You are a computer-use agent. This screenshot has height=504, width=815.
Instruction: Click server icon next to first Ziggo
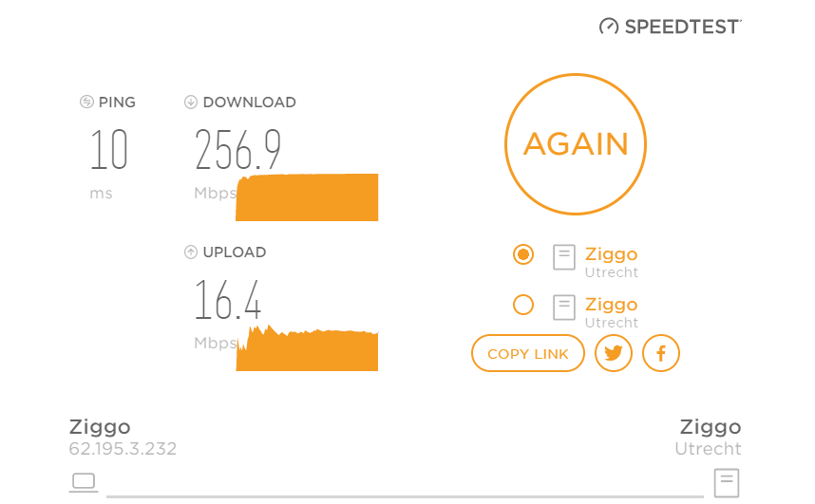[x=564, y=257]
